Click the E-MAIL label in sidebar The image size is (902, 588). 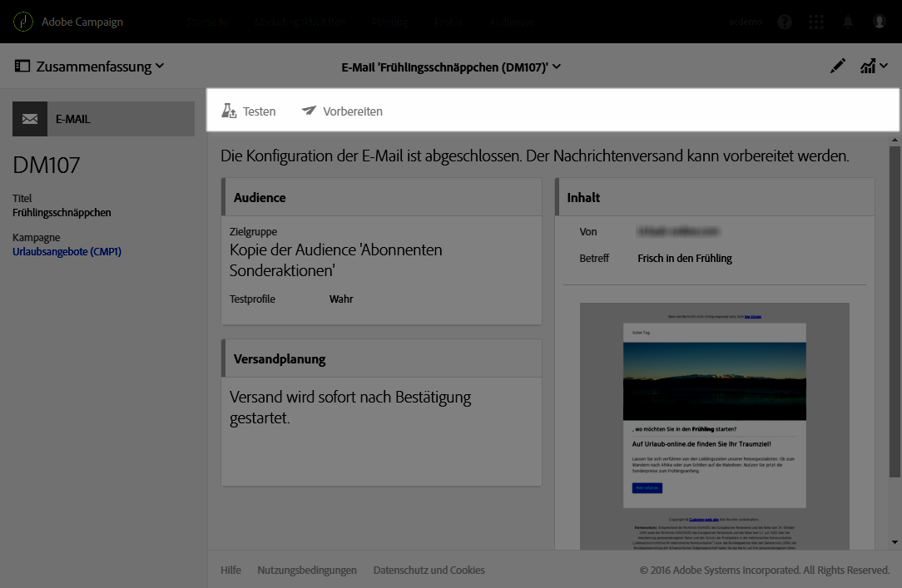pyautogui.click(x=73, y=119)
